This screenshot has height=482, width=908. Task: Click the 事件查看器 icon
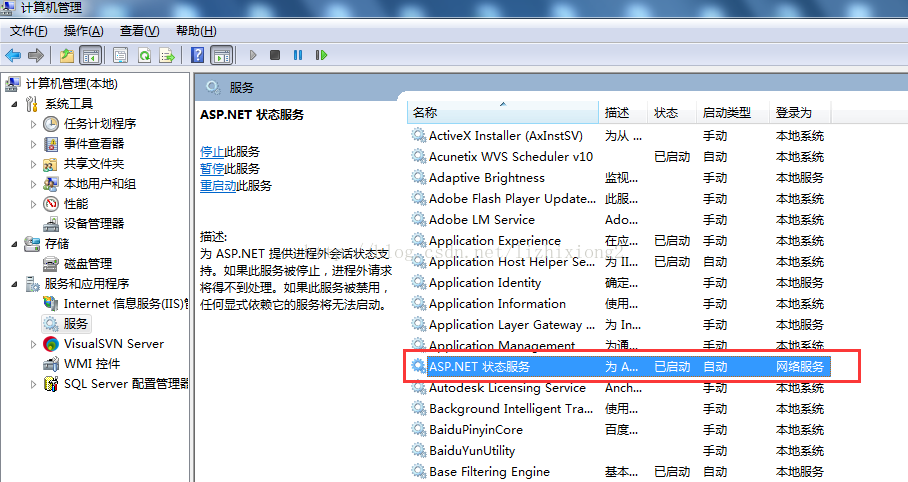(x=51, y=144)
